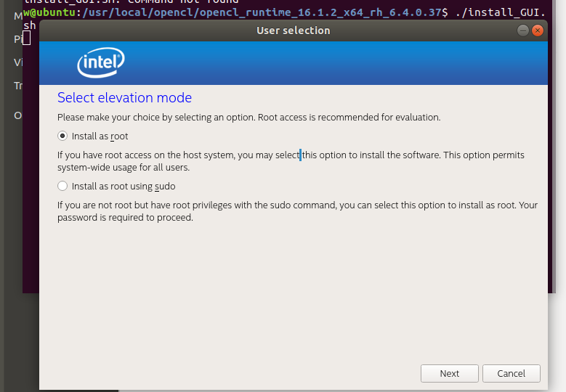The height and width of the screenshot is (392, 566).
Task: Select the Install as root option
Action: pyautogui.click(x=63, y=136)
